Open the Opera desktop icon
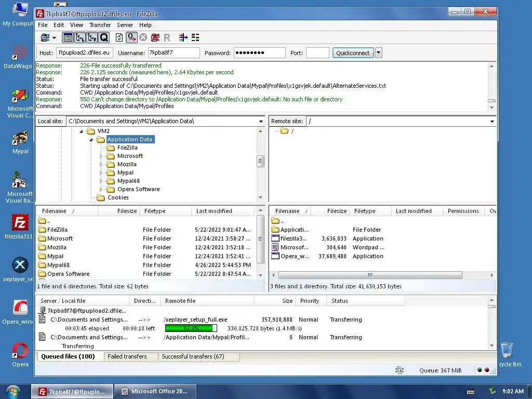This screenshot has height=399, width=532. pos(20,355)
